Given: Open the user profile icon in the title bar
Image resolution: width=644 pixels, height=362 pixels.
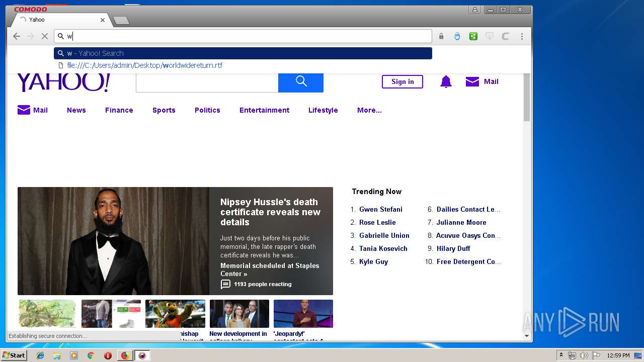Looking at the screenshot, I should [474, 10].
